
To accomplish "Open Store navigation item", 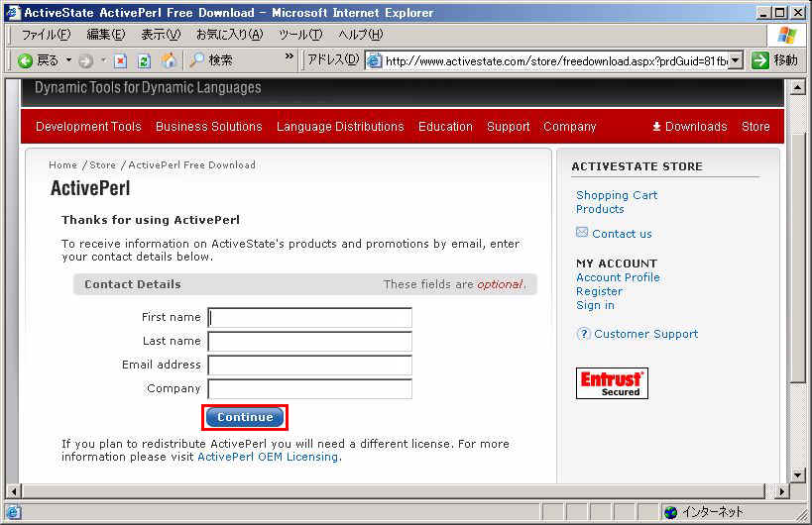I will [x=755, y=127].
